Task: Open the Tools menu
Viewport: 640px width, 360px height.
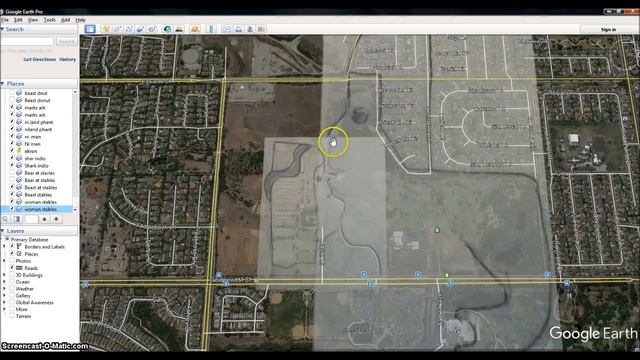Action: (x=49, y=20)
